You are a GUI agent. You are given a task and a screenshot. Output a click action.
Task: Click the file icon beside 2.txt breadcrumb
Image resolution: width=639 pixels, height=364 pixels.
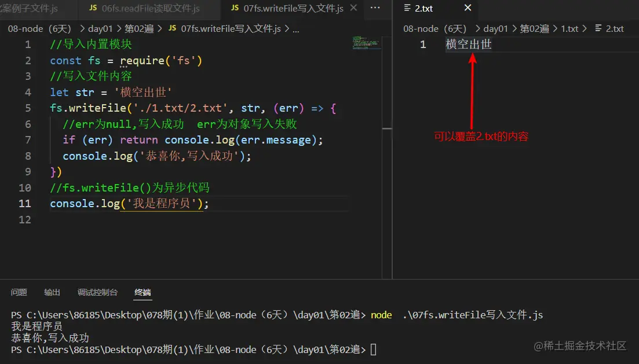pos(598,28)
